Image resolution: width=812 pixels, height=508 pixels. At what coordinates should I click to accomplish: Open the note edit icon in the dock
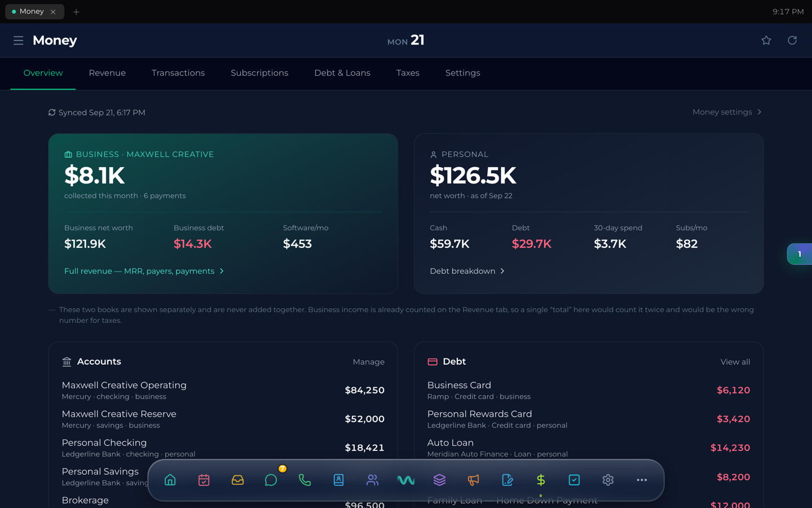[507, 480]
